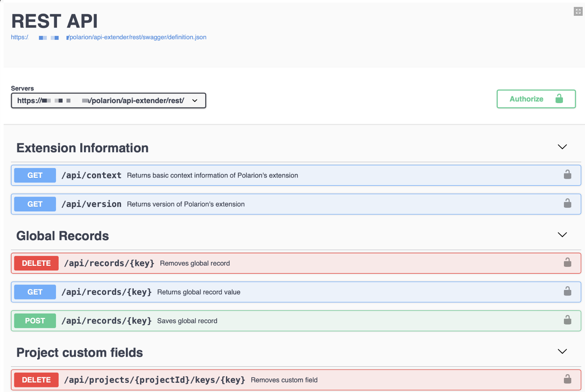Expand the GET /api/context method badge
The image size is (585, 392).
pyautogui.click(x=35, y=175)
